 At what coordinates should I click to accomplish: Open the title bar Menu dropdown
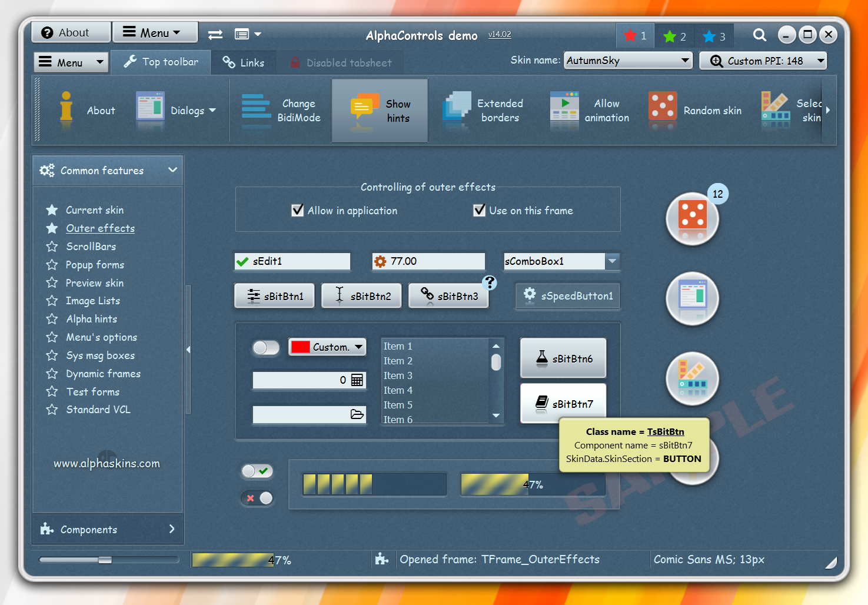155,32
